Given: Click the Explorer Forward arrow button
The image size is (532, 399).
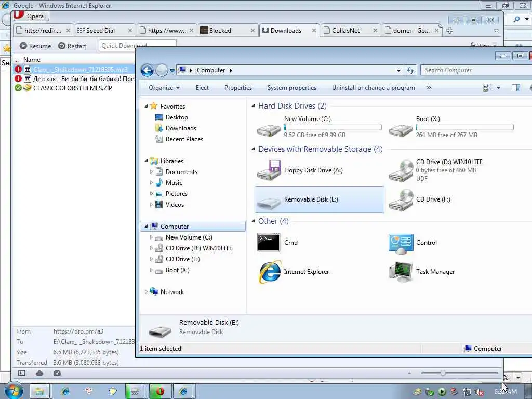Looking at the screenshot, I should pos(162,70).
